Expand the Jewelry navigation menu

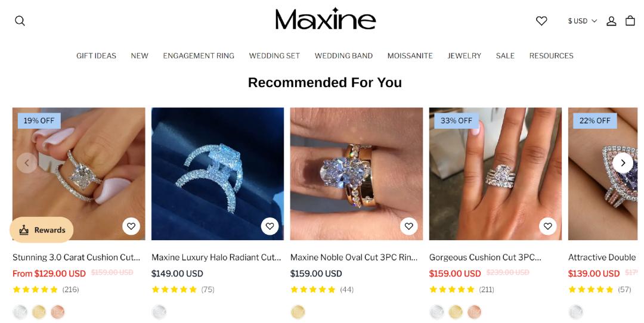point(464,56)
